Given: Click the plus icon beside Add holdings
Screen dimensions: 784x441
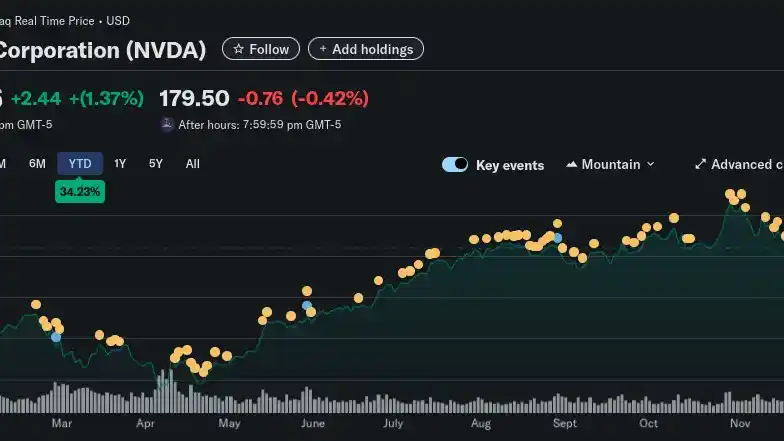Looking at the screenshot, I should point(323,49).
